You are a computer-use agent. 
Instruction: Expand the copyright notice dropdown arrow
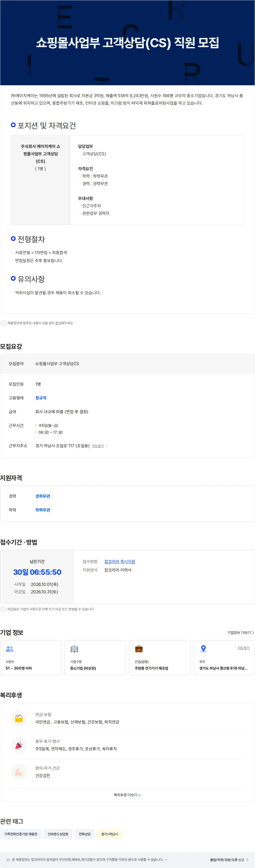pyautogui.click(x=166, y=860)
